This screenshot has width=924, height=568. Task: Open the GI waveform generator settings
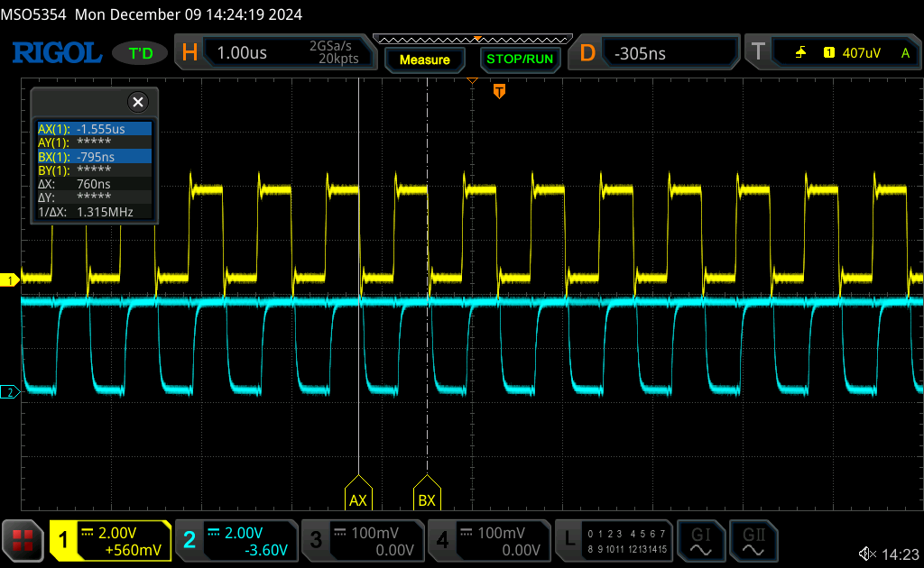coord(701,540)
